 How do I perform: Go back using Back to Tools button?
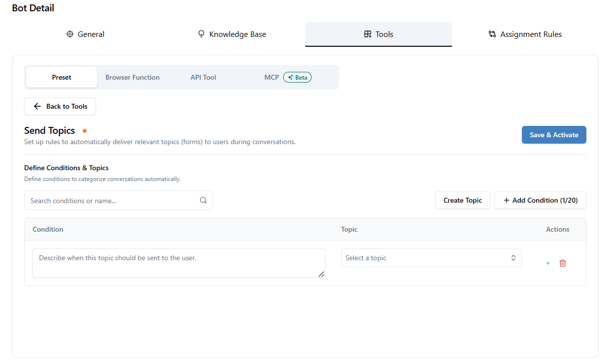point(60,106)
